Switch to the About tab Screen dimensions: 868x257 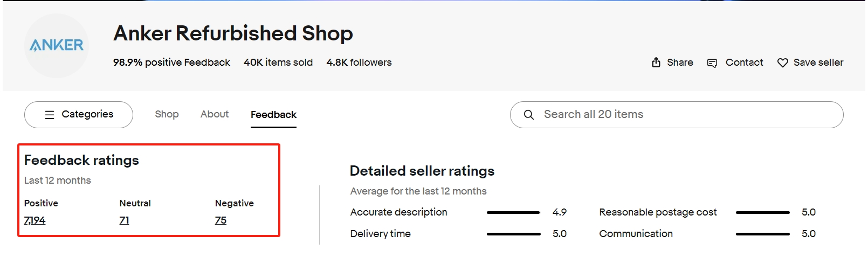coord(215,114)
